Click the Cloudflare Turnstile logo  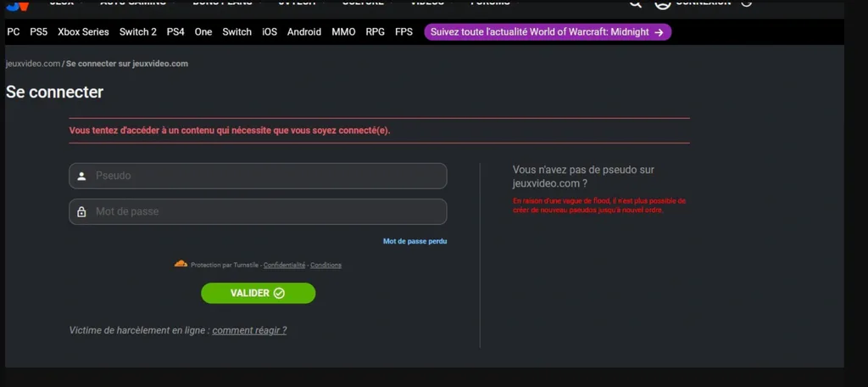point(181,264)
